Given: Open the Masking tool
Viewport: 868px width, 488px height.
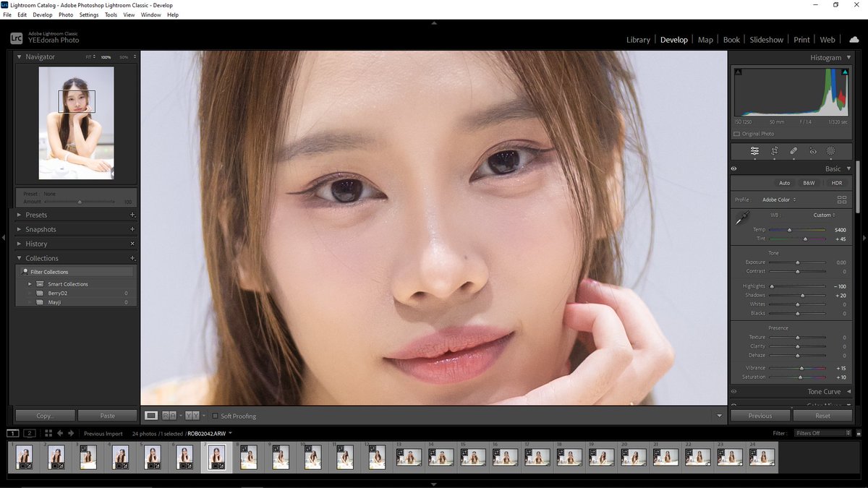Looking at the screenshot, I should [x=831, y=151].
